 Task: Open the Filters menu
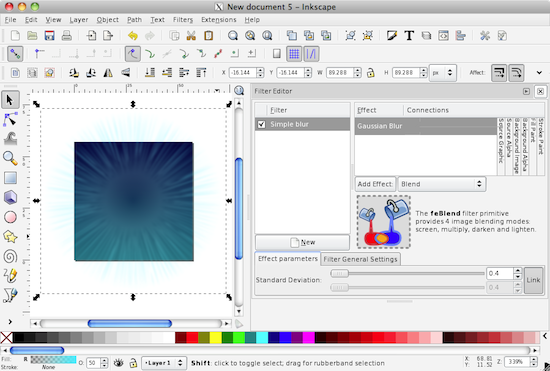tap(183, 20)
